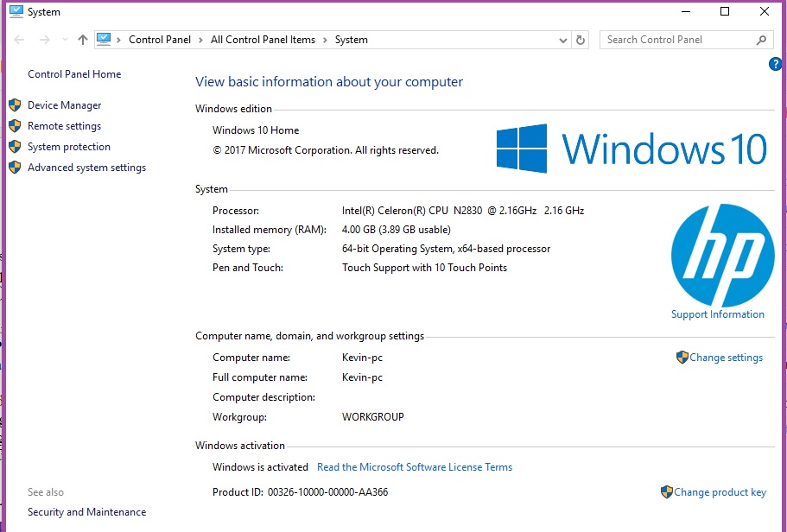The width and height of the screenshot is (787, 532).
Task: Select All Control Panel Items breadcrumb
Action: click(x=263, y=40)
